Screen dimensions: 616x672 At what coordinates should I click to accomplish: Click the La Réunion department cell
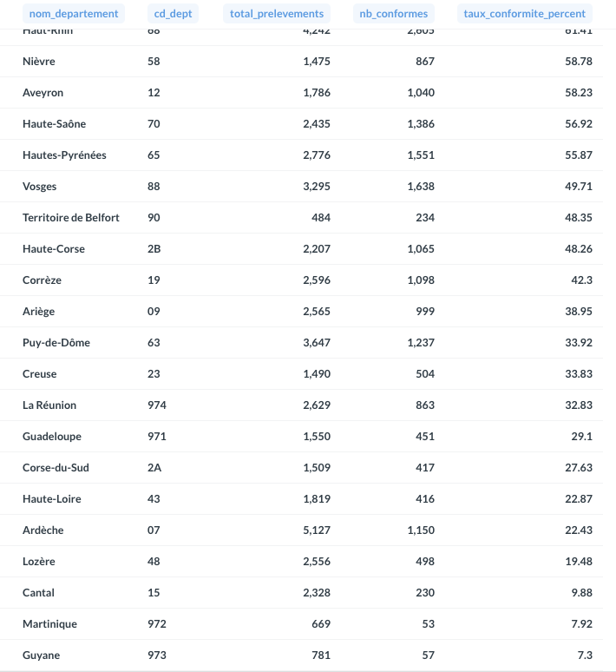click(x=49, y=405)
